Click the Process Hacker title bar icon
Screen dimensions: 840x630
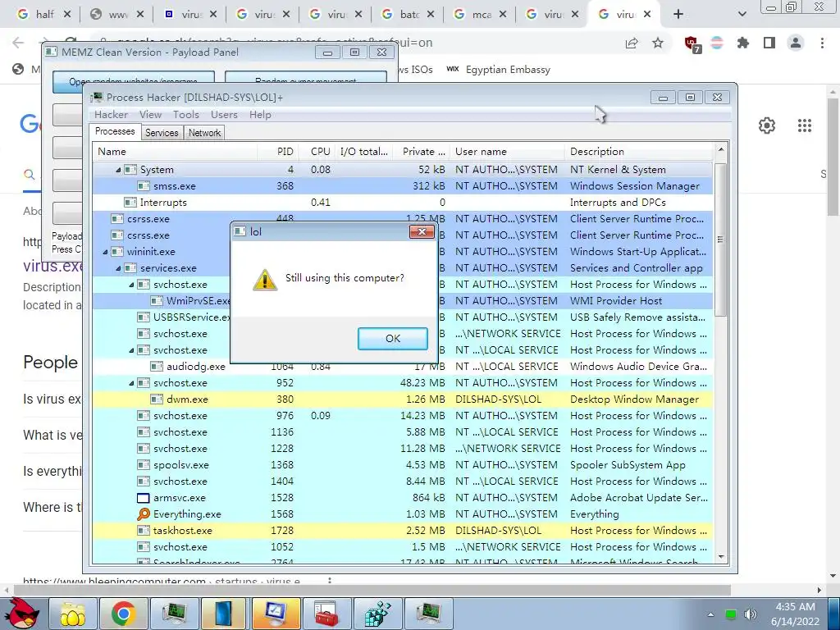click(97, 98)
